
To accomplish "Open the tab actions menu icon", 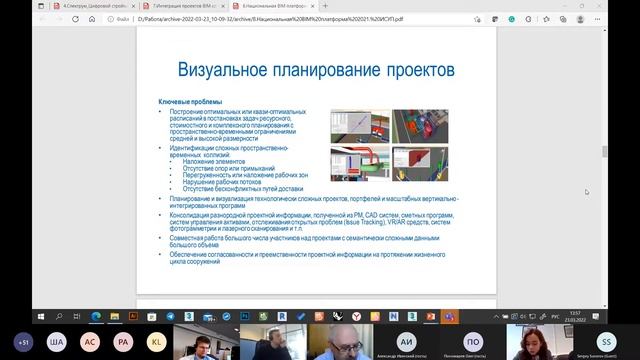I will [x=41, y=6].
